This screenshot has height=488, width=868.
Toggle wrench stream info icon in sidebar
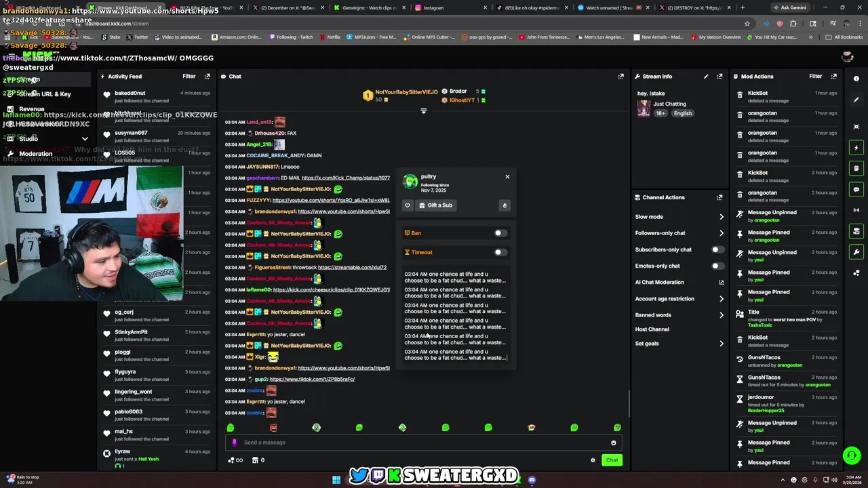[856, 252]
